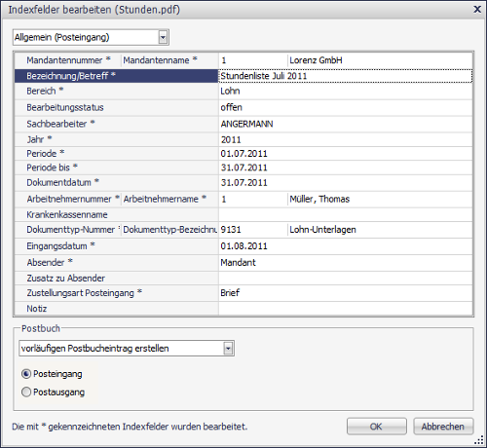Select the Periode bis row label
Viewport: 487px width, 448px height.
click(x=117, y=168)
